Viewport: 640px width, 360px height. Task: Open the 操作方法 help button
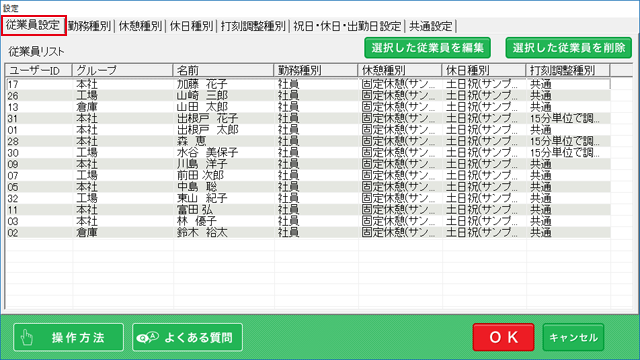click(68, 337)
